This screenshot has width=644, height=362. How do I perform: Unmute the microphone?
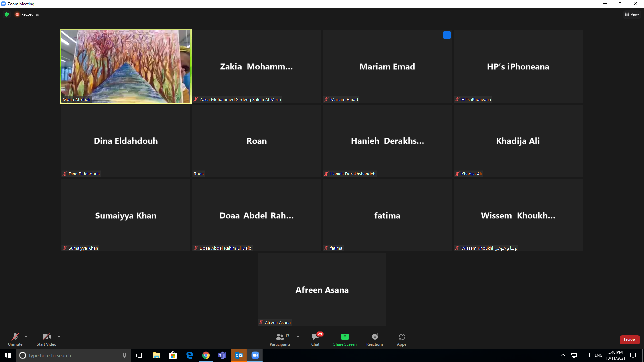15,337
